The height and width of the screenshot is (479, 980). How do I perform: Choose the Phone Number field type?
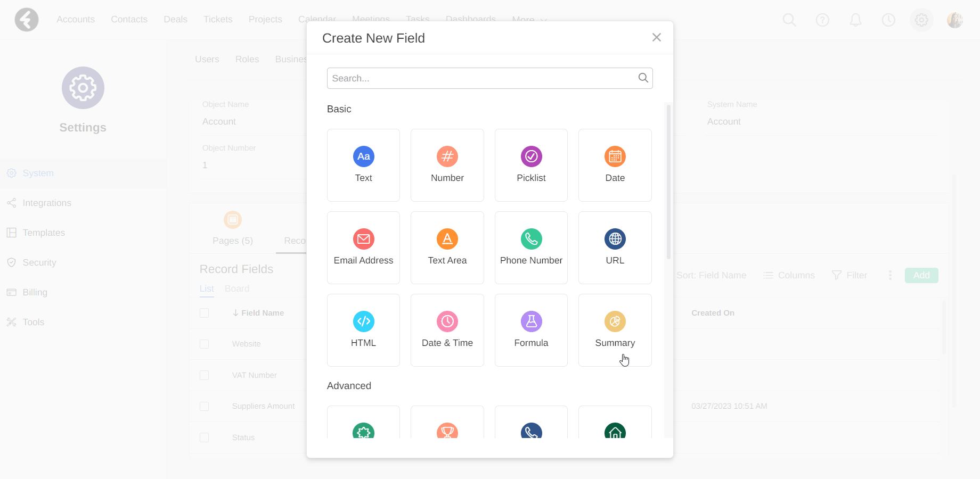[x=531, y=247]
